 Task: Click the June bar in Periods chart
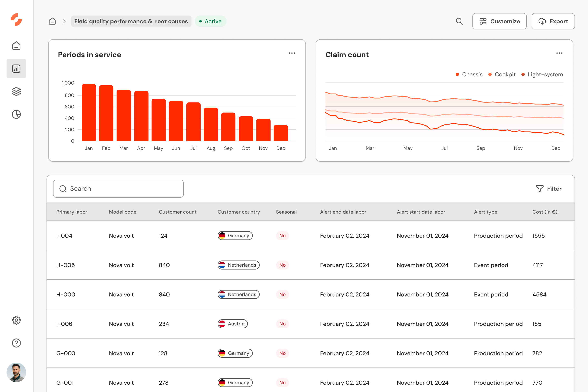tap(176, 121)
